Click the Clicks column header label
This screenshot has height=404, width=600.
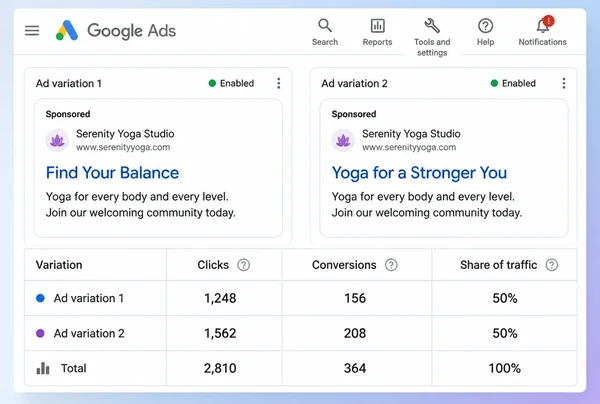(213, 265)
